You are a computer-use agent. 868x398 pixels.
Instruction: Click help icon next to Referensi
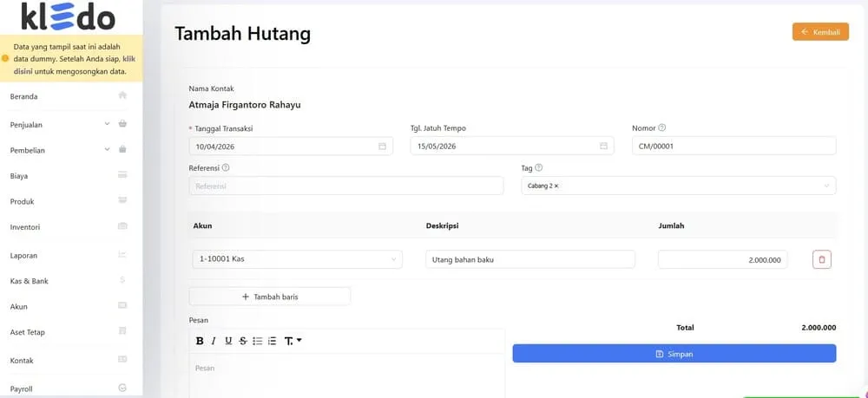(x=226, y=167)
